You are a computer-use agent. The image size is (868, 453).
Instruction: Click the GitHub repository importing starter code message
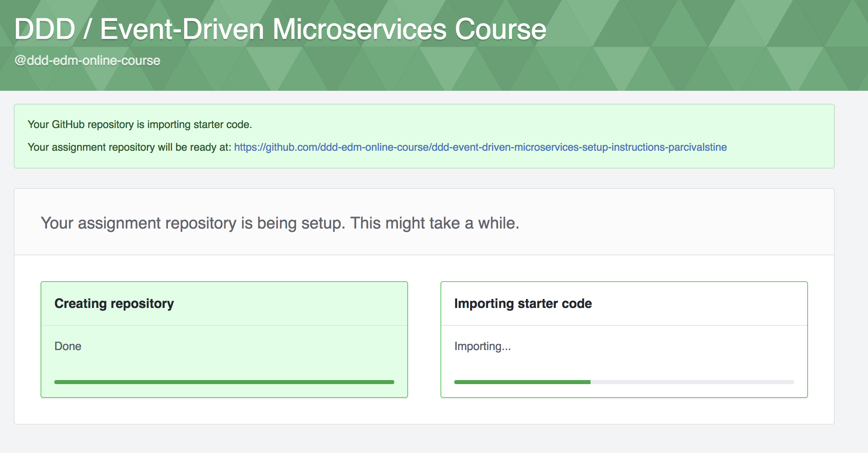140,124
